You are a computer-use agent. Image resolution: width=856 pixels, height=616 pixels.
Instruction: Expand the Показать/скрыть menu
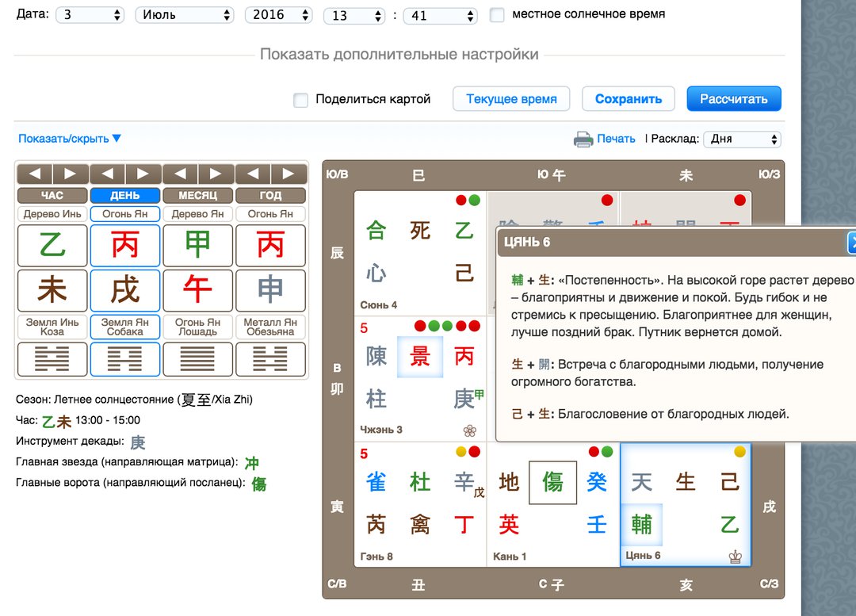pyautogui.click(x=70, y=139)
